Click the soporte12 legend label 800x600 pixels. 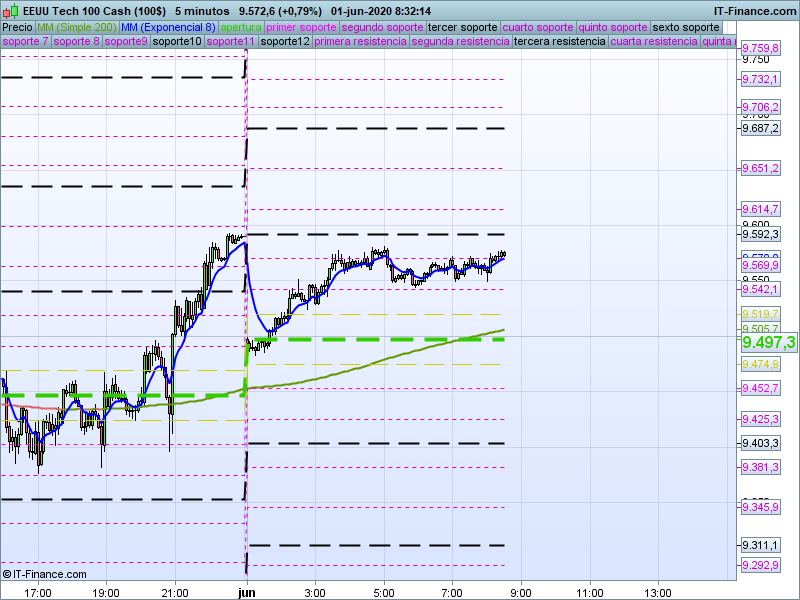point(285,41)
